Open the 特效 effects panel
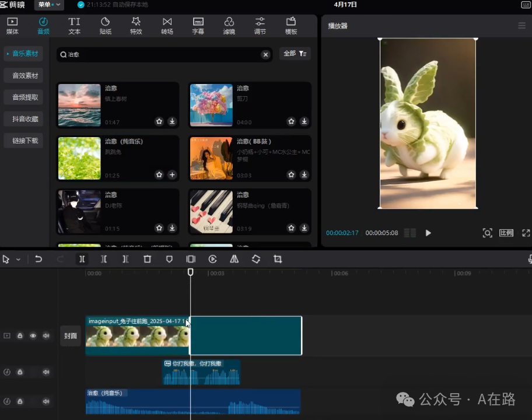The image size is (532, 420). point(136,26)
